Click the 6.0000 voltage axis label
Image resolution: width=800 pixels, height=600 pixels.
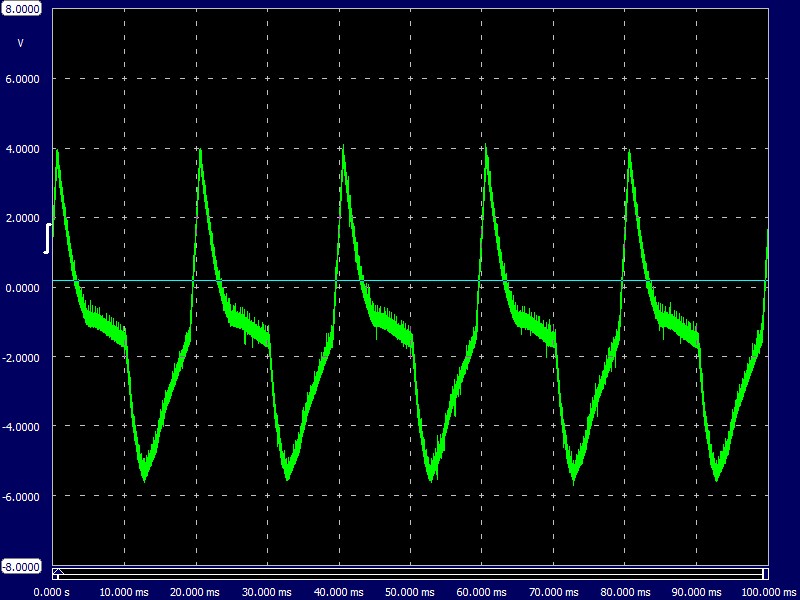(22, 79)
